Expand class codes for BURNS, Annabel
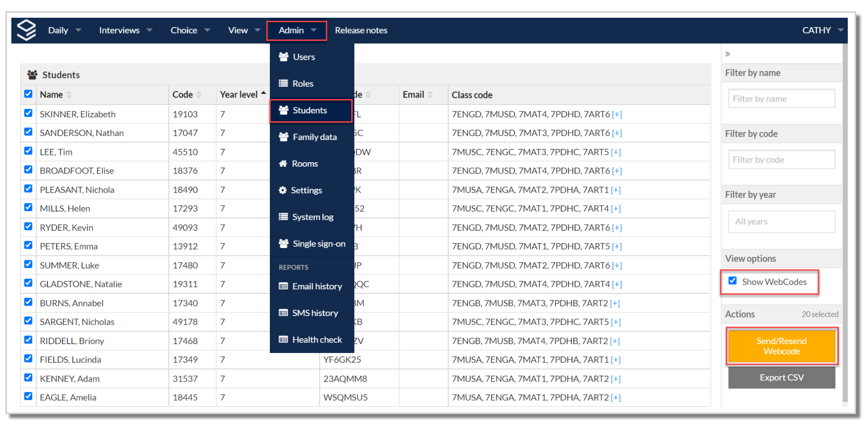The height and width of the screenshot is (424, 868). (x=615, y=304)
